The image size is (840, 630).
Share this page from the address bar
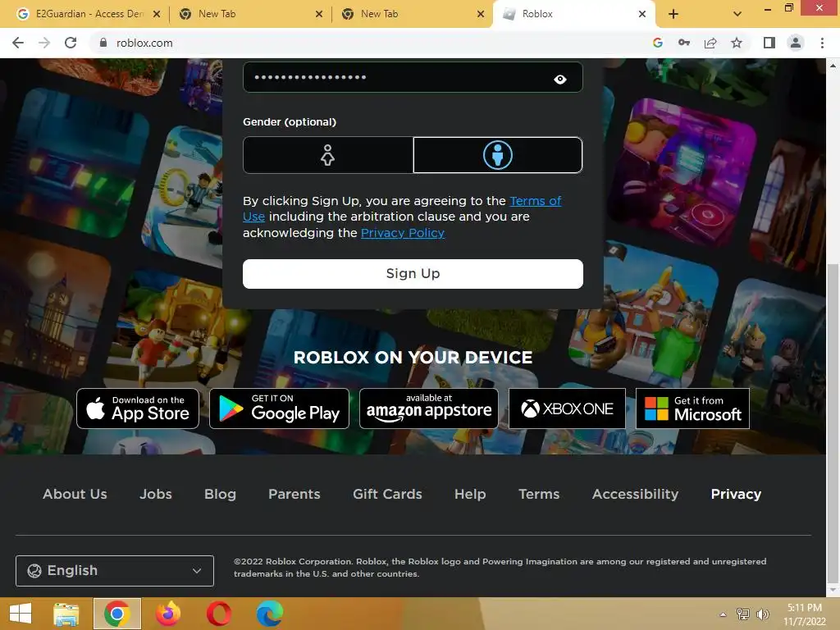(x=710, y=43)
